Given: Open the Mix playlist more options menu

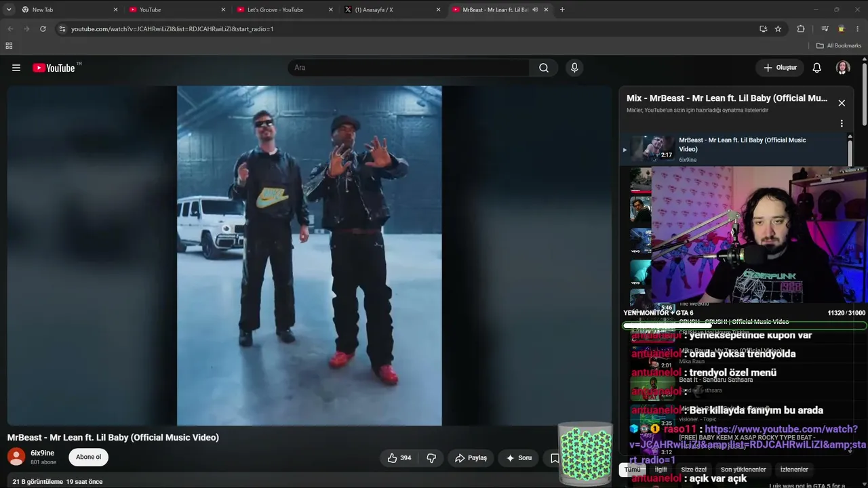Looking at the screenshot, I should point(842,124).
